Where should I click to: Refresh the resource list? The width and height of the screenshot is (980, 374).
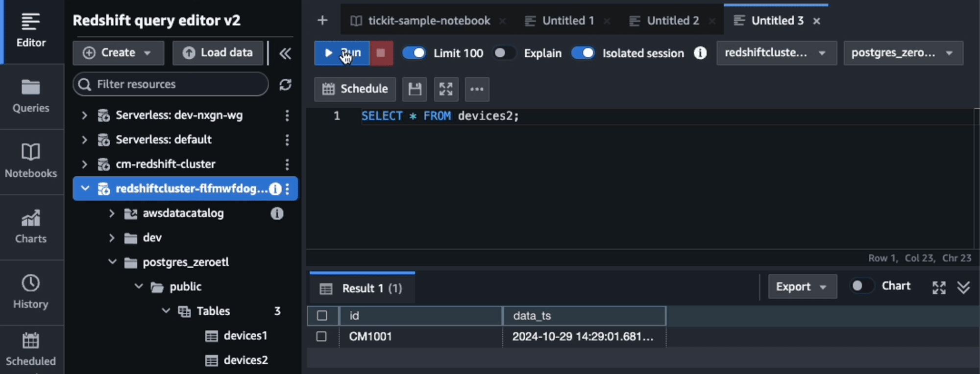pos(285,85)
